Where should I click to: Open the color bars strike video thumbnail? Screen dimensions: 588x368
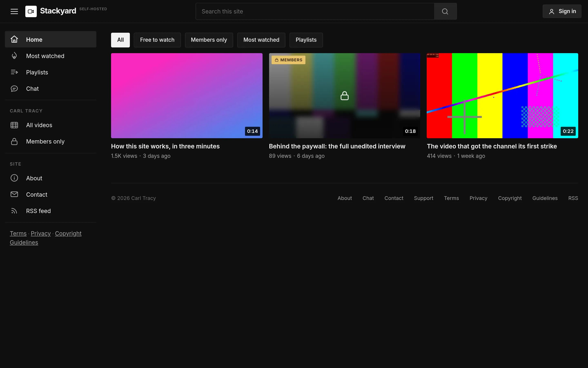[x=502, y=96]
